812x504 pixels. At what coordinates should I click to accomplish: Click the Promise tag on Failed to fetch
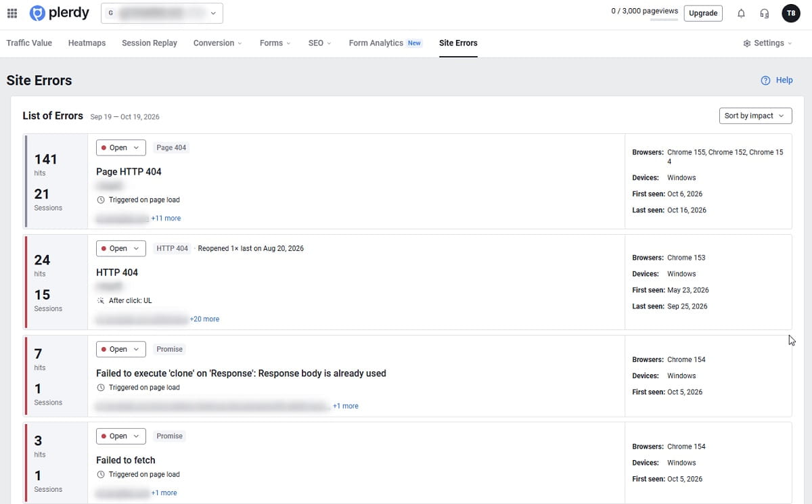tap(170, 436)
